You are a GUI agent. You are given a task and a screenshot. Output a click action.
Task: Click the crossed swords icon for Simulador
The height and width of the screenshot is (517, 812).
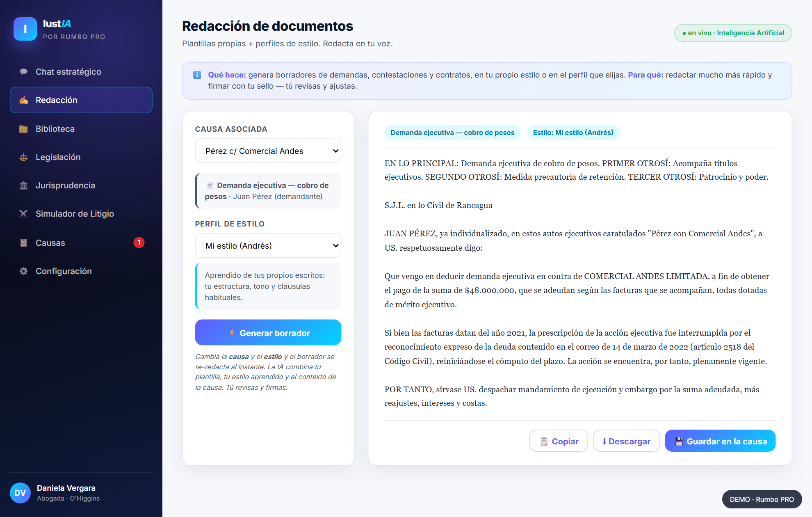tap(24, 214)
